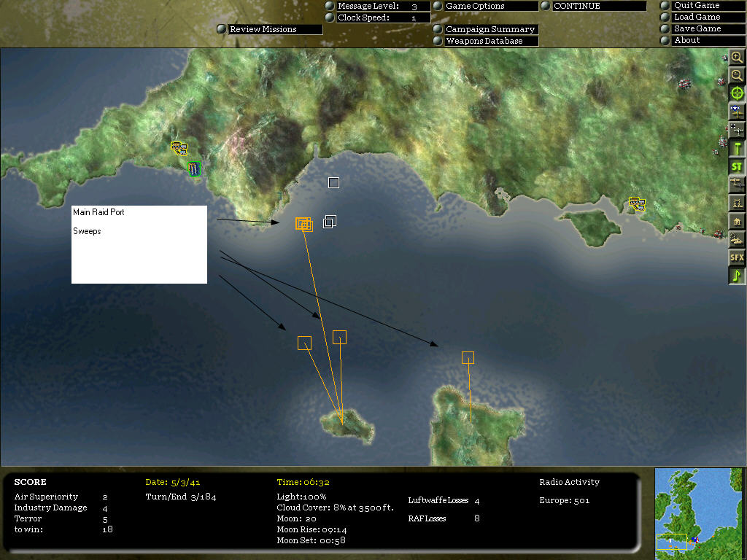The width and height of the screenshot is (747, 560).
Task: Select the yellow unit icon in Cornwall
Action: (x=179, y=148)
